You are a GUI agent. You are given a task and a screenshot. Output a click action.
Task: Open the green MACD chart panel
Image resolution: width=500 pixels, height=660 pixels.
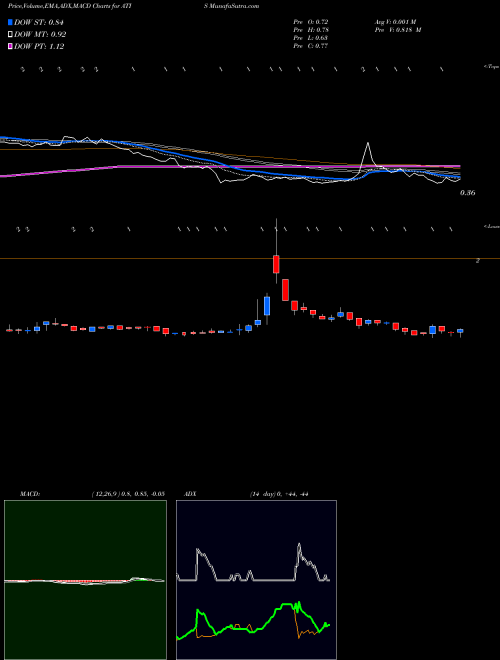pyautogui.click(x=85, y=580)
